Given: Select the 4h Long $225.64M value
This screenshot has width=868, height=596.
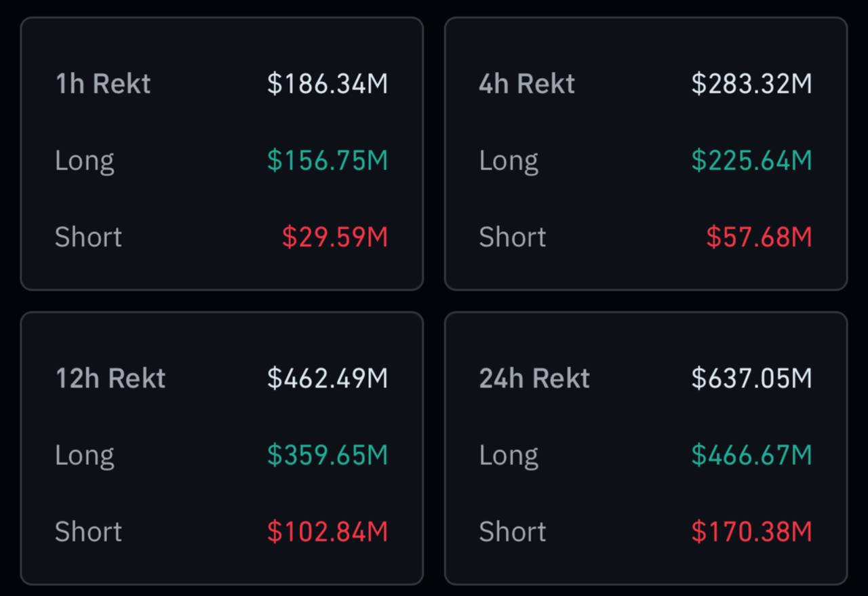Looking at the screenshot, I should point(751,161).
